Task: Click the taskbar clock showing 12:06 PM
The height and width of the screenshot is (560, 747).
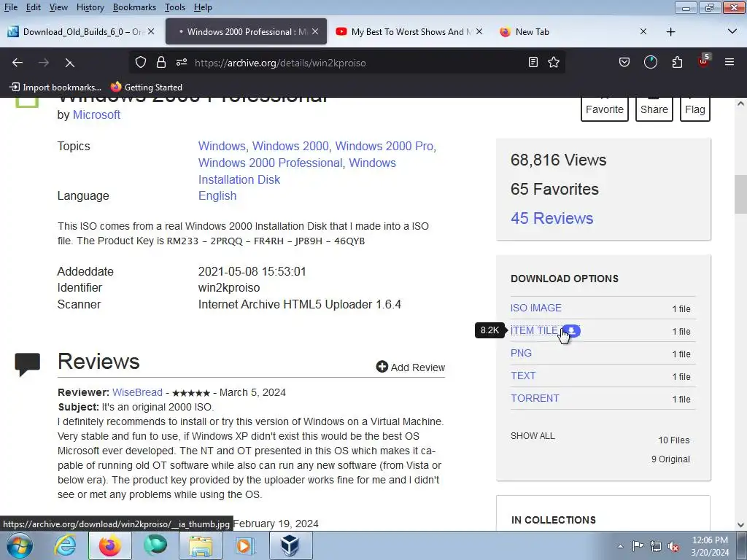Action: click(710, 546)
